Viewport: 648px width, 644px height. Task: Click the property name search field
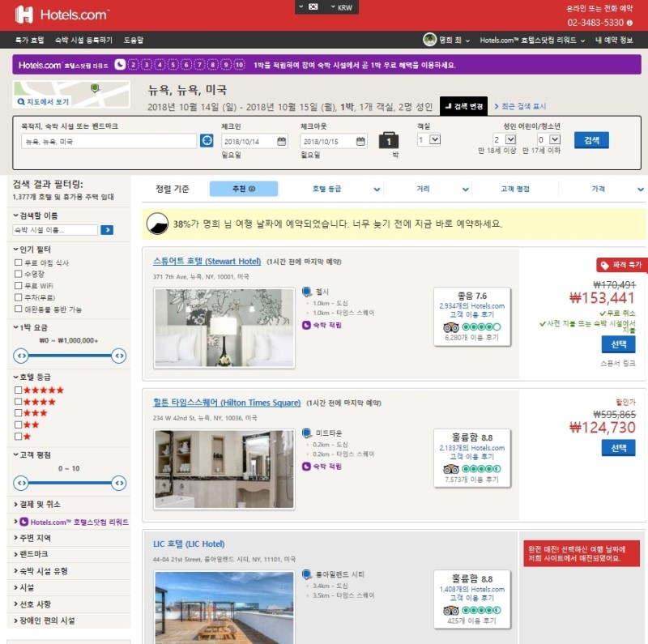click(55, 230)
